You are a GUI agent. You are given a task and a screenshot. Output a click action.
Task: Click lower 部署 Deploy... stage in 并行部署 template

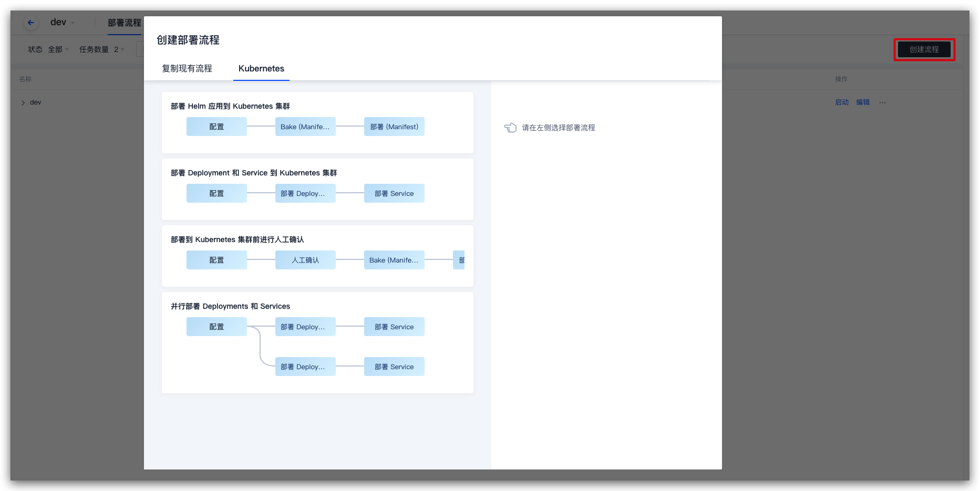point(305,367)
